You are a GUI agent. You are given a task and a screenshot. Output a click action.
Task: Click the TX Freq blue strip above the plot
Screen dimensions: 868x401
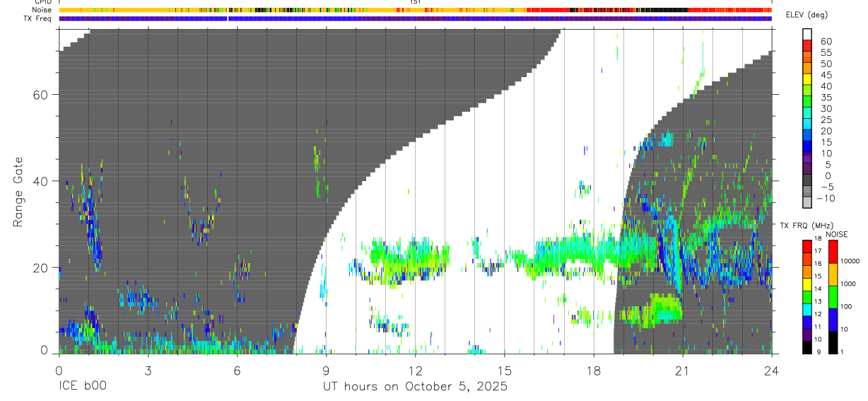[x=415, y=18]
